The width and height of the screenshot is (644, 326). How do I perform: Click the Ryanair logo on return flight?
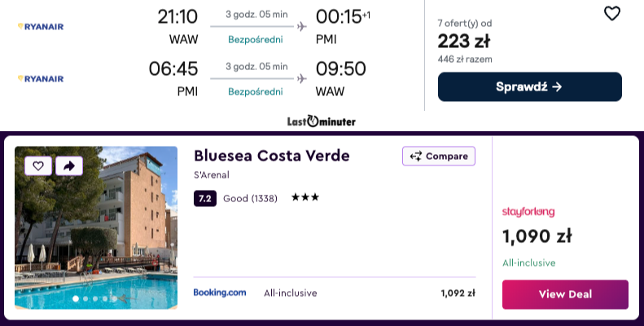[41, 79]
